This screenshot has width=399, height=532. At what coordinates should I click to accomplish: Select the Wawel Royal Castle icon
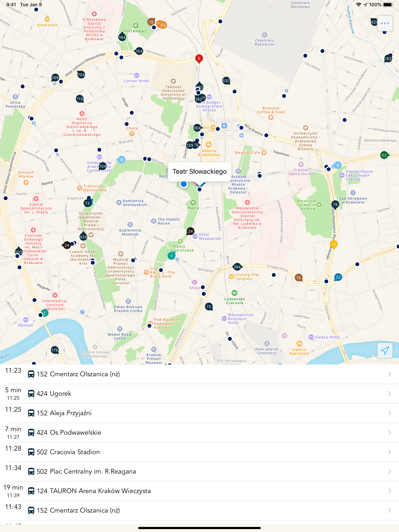pos(120,329)
